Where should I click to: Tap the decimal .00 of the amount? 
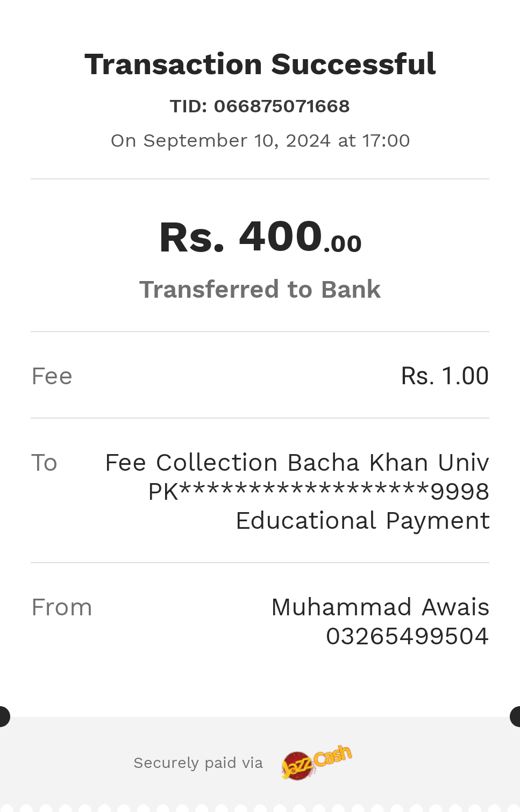tap(343, 244)
